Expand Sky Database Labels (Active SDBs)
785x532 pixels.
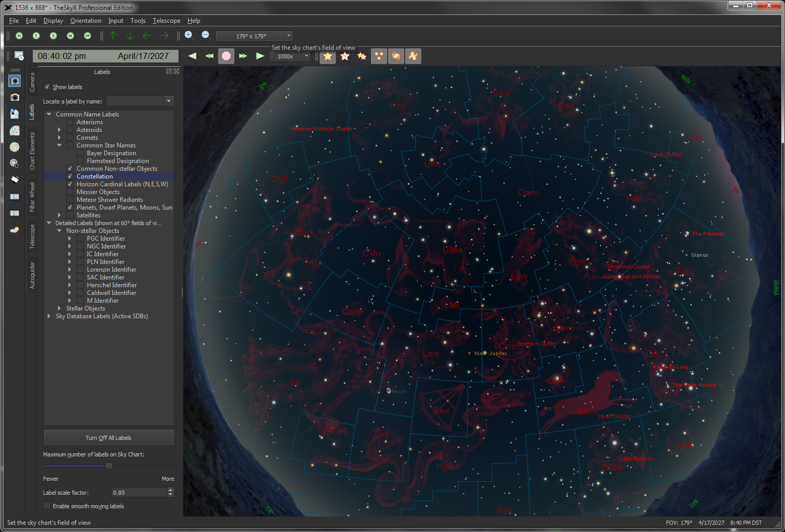click(x=49, y=316)
